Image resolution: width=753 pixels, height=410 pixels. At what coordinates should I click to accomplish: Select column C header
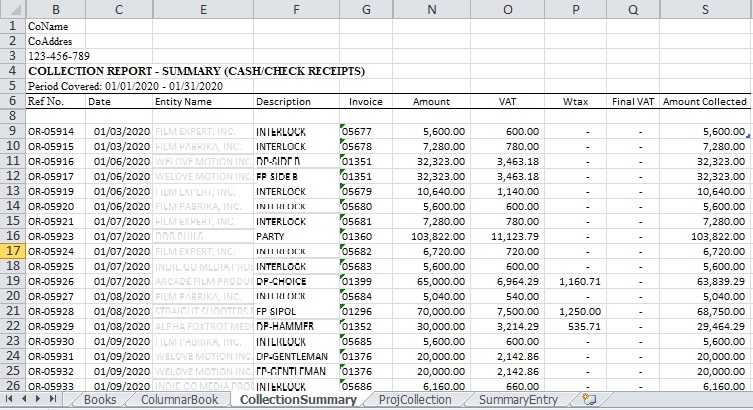pos(119,9)
